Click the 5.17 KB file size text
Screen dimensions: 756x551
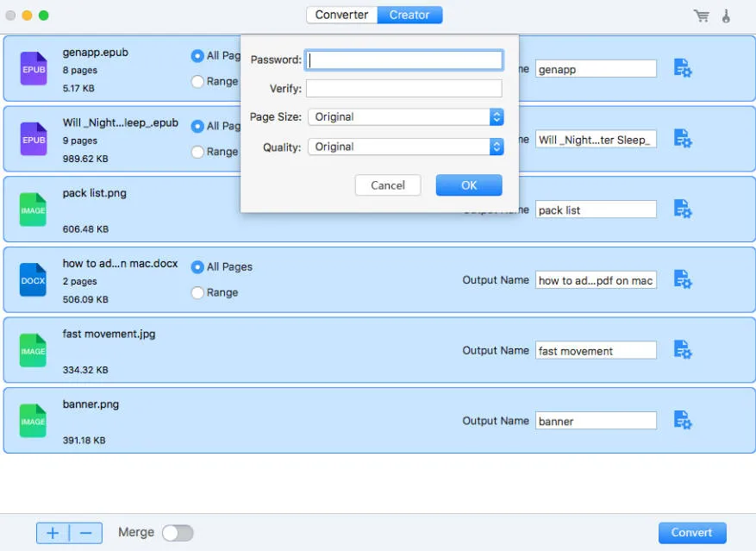[78, 88]
